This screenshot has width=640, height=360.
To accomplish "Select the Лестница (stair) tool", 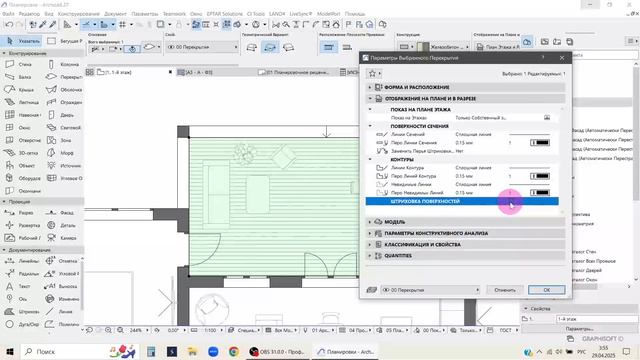I will click(x=22, y=102).
